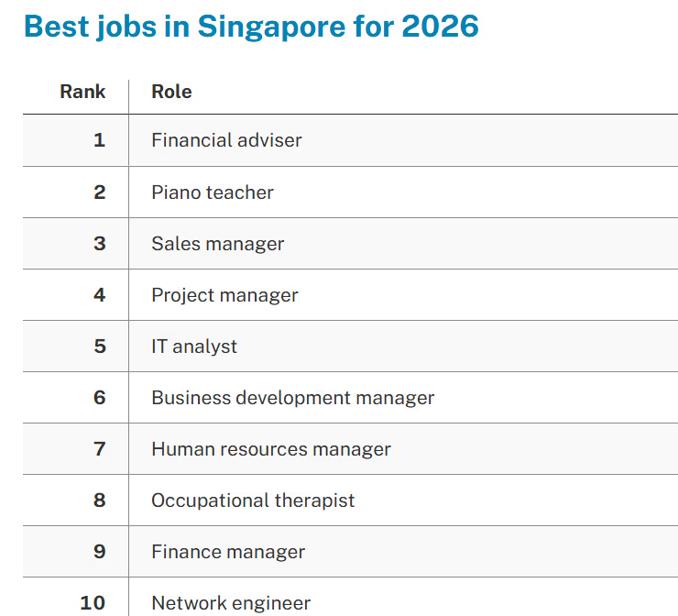
Task: Click rank number 6 in the table
Action: (99, 398)
